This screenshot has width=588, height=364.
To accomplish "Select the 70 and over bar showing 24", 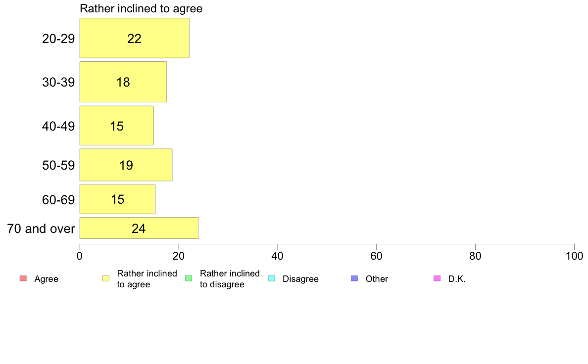I will coord(139,228).
